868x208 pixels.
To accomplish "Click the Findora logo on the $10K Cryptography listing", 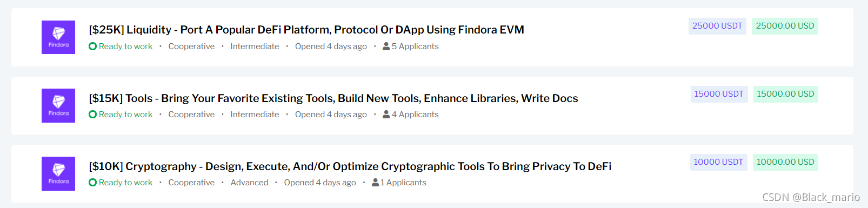I will (58, 173).
